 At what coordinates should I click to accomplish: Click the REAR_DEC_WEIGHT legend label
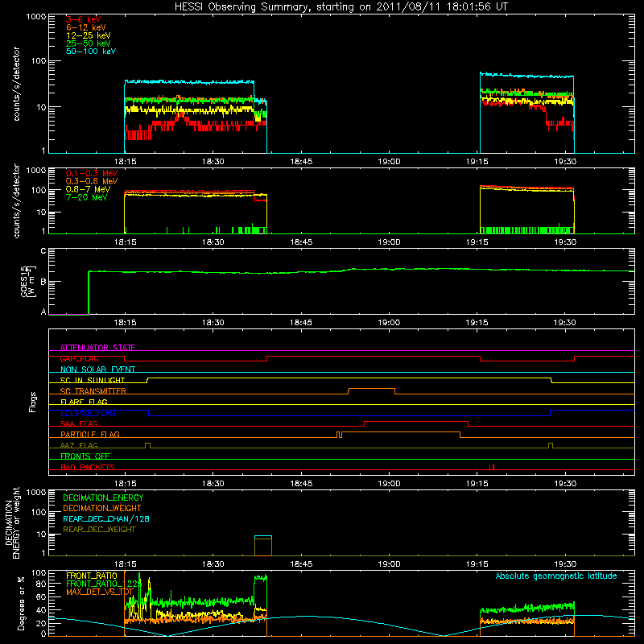click(x=99, y=530)
